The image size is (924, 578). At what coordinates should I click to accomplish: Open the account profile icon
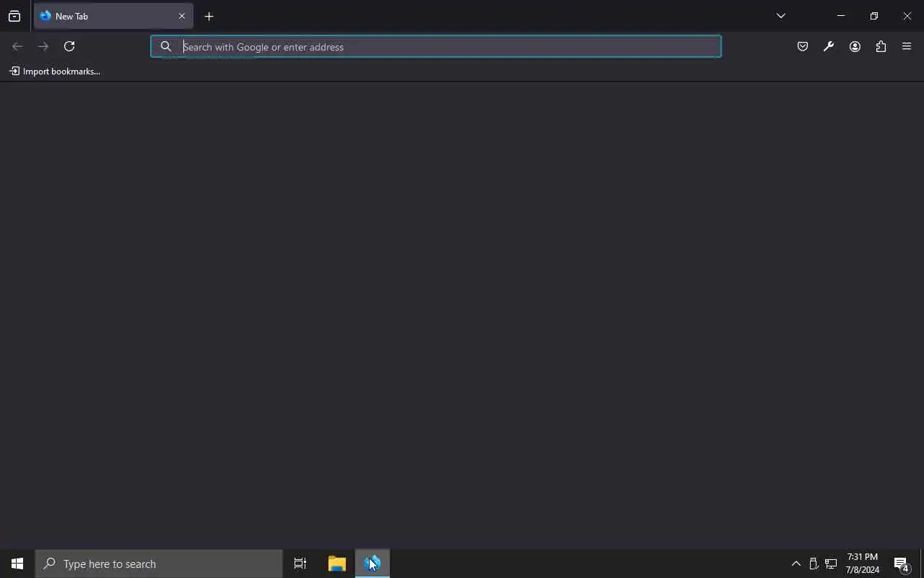pos(855,46)
